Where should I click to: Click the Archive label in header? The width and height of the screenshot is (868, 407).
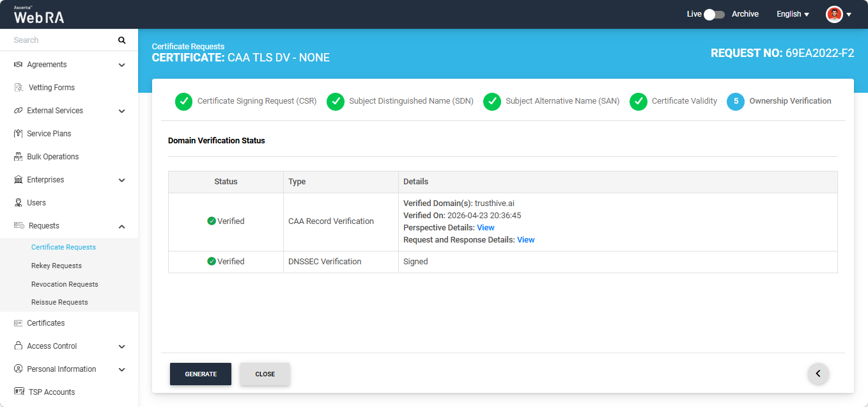(745, 14)
